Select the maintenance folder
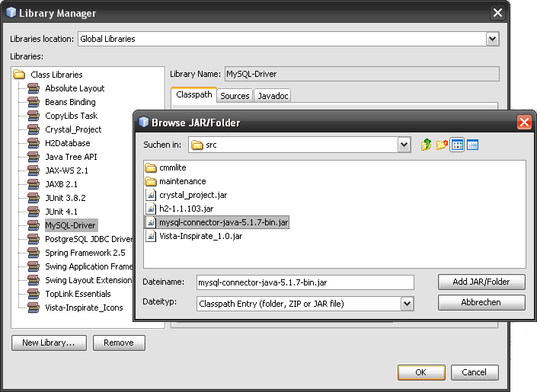This screenshot has width=537, height=392. pyautogui.click(x=181, y=181)
